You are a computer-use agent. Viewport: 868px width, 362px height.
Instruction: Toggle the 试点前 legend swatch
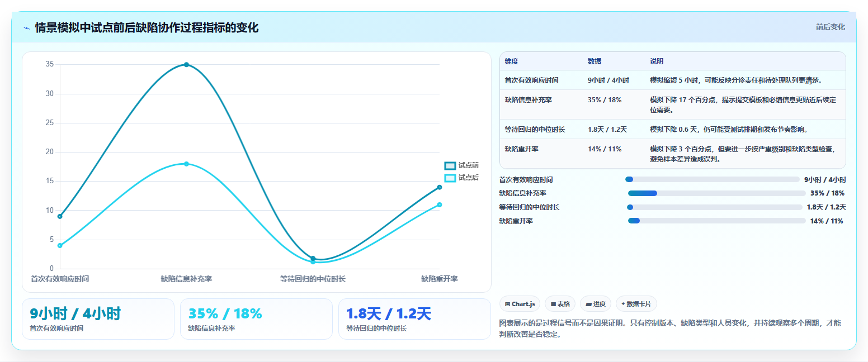[450, 165]
